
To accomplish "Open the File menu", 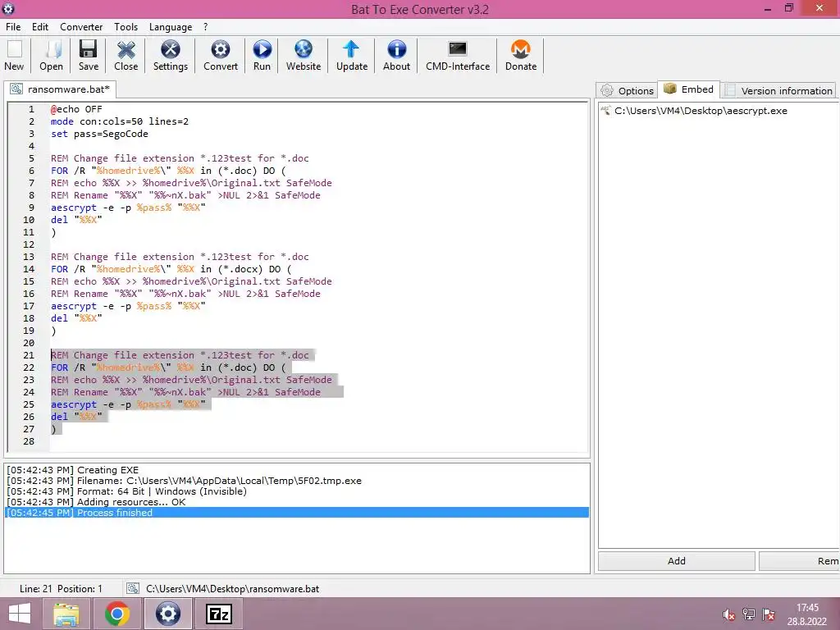I will click(x=13, y=27).
